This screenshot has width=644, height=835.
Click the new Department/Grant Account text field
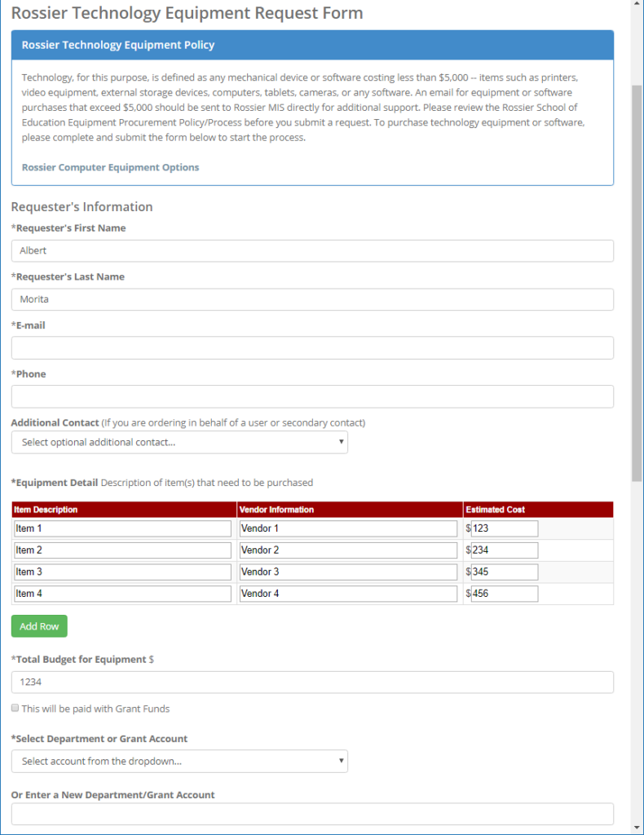[x=312, y=814]
